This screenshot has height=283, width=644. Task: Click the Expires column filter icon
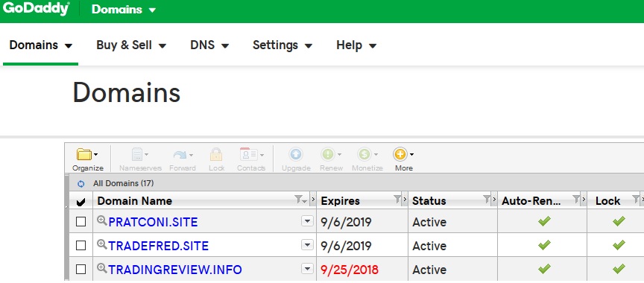click(397, 200)
